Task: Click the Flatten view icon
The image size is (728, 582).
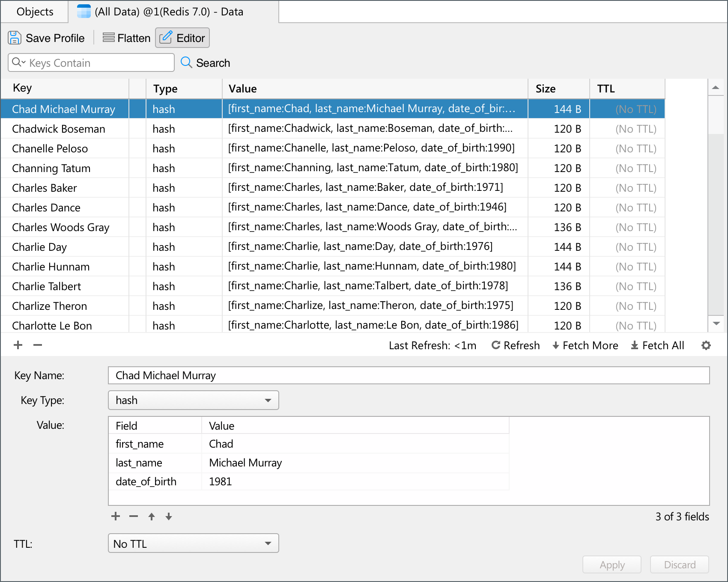Action: pos(108,38)
